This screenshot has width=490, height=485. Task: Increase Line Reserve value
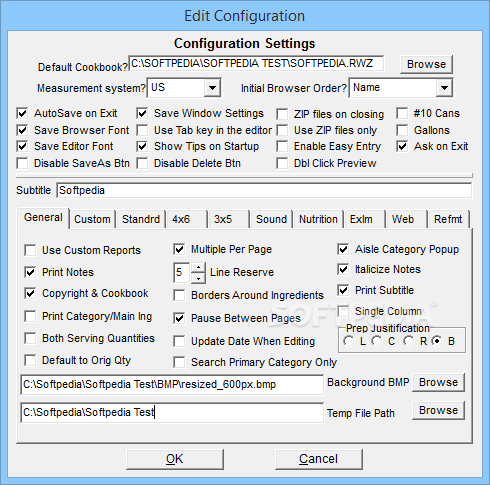tap(198, 268)
